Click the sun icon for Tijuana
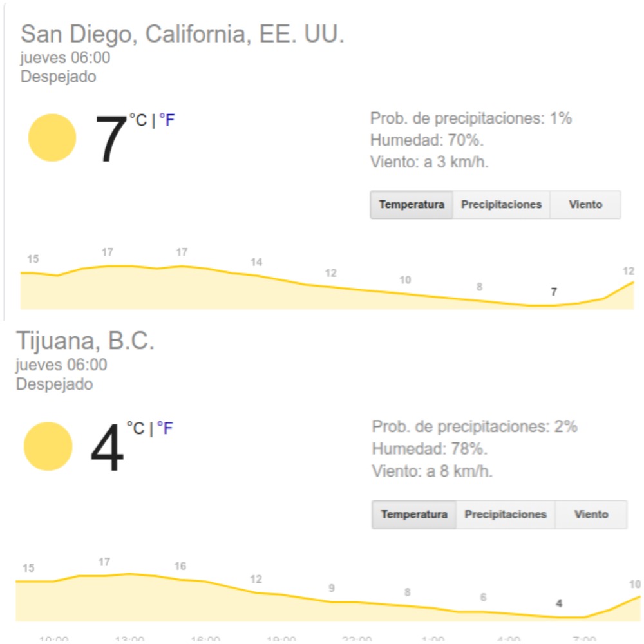This screenshot has width=644, height=644. [48, 446]
